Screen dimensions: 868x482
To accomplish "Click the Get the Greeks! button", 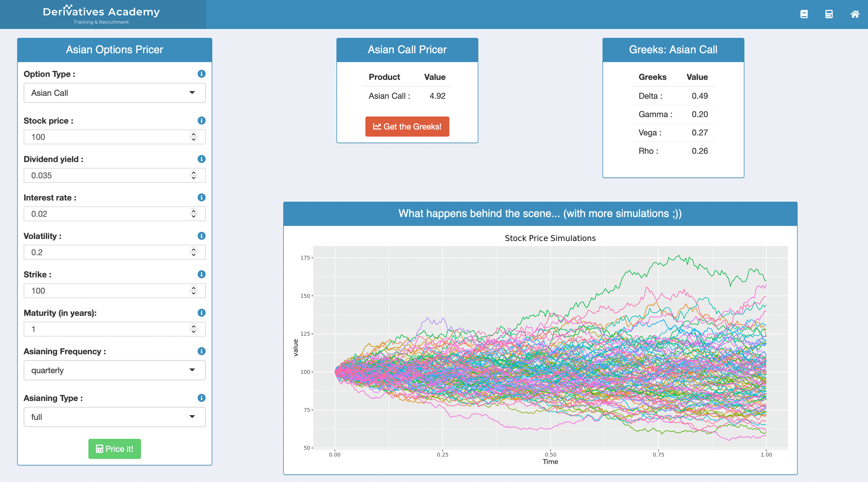I will click(407, 127).
